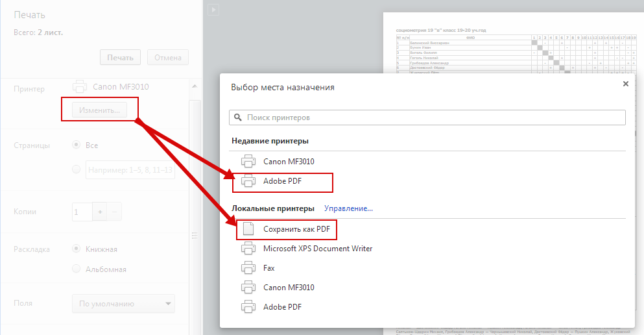Screen dimensions: 644x335
Task: Click printer icon beside recent Canon MF3010
Action: pos(248,161)
